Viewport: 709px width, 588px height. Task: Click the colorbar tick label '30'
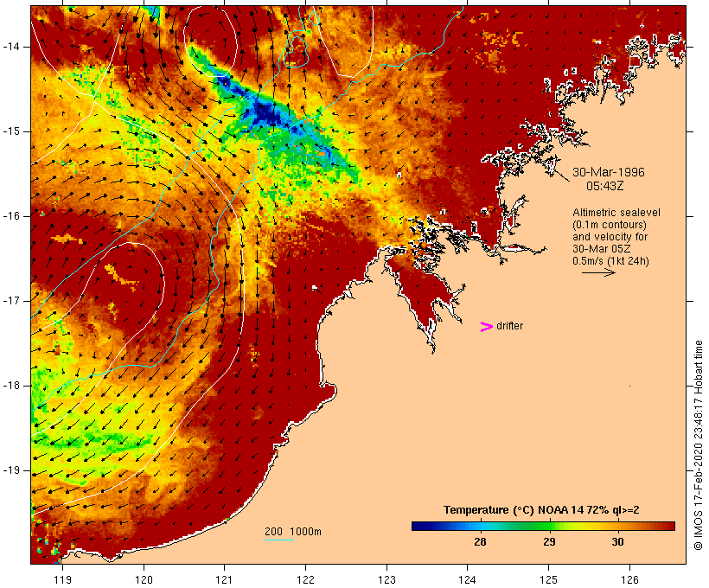[617, 541]
